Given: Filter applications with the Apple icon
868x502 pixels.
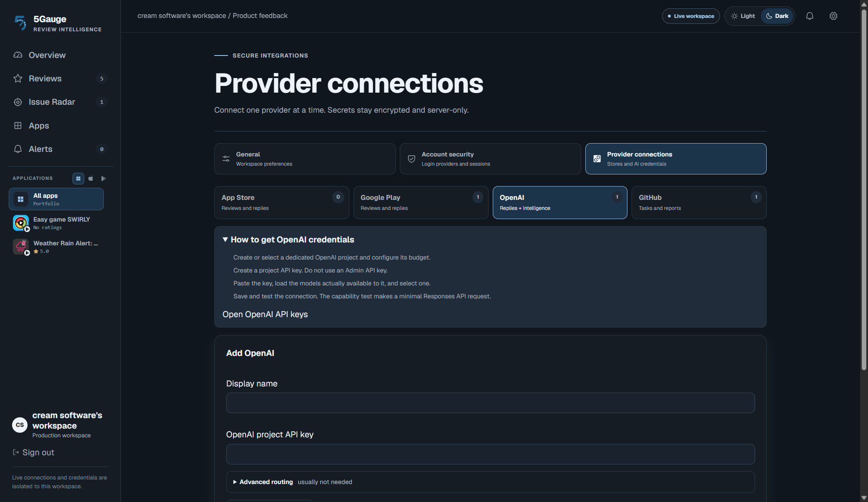Looking at the screenshot, I should [x=91, y=179].
